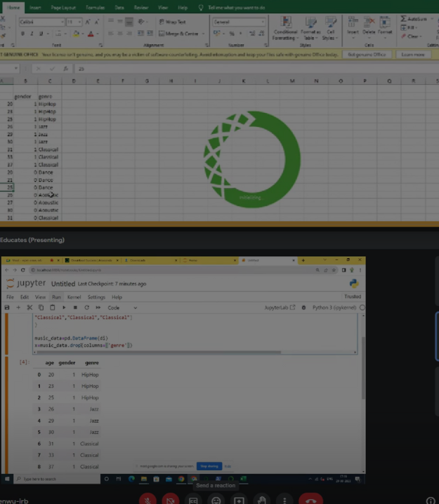This screenshot has width=439, height=504.
Task: Click the Decrease Decimal icon
Action: (x=261, y=34)
